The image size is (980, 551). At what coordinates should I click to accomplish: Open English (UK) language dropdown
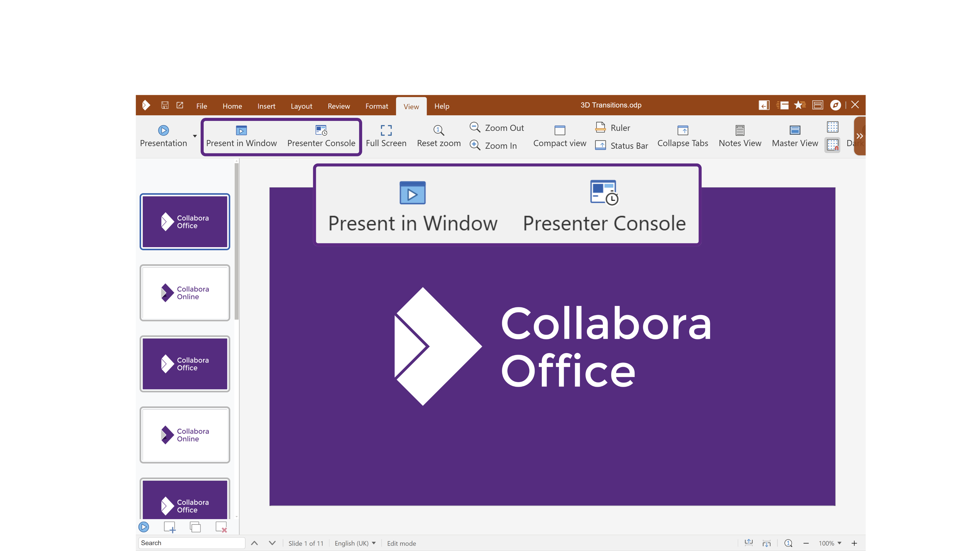pyautogui.click(x=355, y=543)
